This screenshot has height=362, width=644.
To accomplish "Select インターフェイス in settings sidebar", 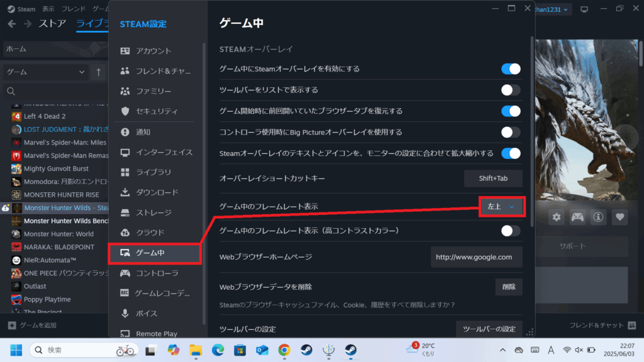I will 155,152.
